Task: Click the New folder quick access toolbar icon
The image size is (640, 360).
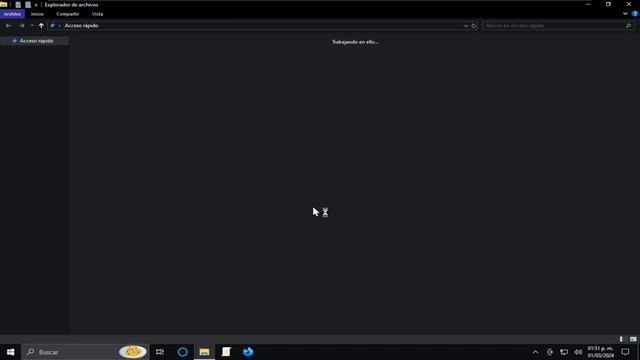Action: tap(28, 5)
